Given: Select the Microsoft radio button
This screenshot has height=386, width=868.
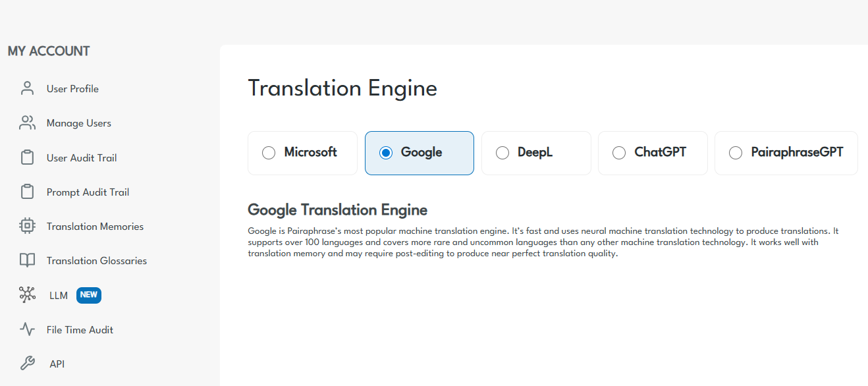Looking at the screenshot, I should point(269,152).
